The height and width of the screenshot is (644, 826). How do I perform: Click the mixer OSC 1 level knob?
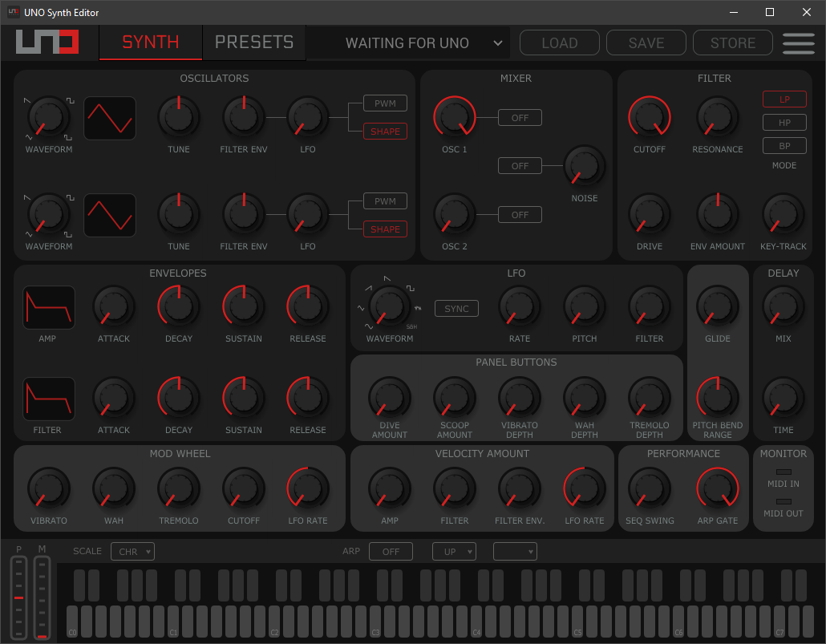454,118
